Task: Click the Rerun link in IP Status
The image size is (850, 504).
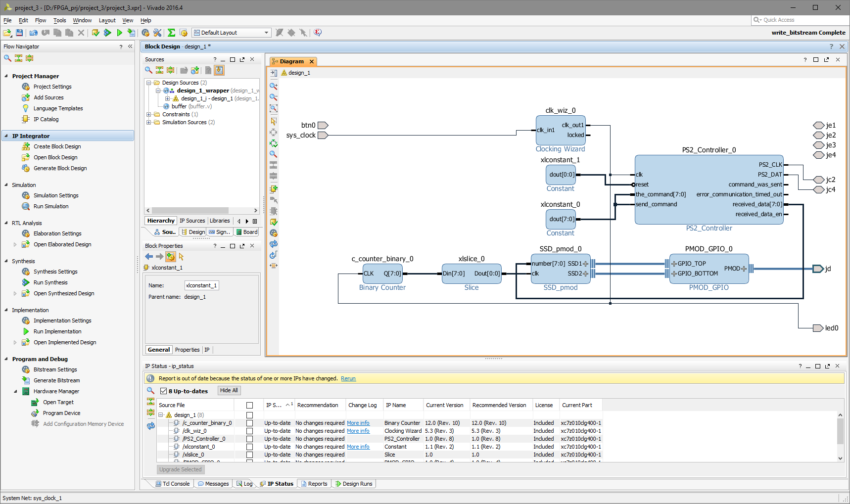Action: coord(348,379)
